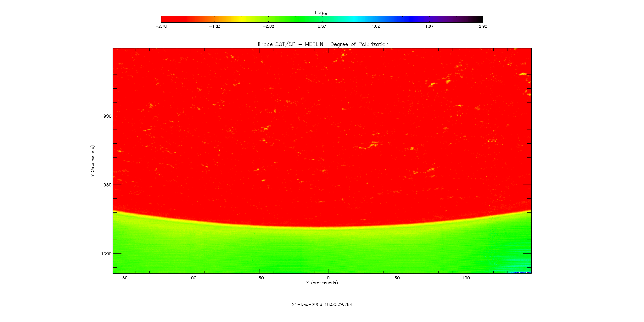Click the plot title mentioning Degree of Polarization
Image resolution: width=644 pixels, height=322 pixels.
[x=322, y=44]
